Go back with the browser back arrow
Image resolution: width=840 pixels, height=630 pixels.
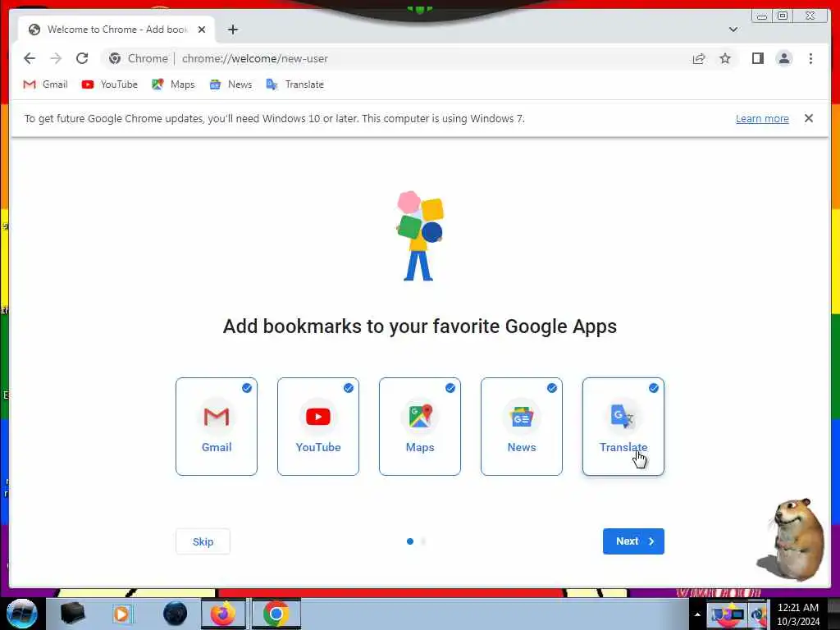tap(30, 58)
